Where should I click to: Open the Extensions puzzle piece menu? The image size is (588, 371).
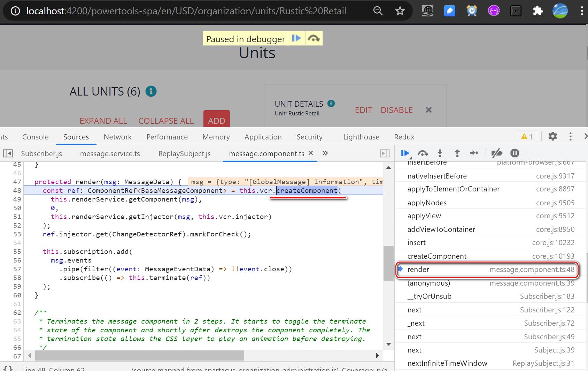[538, 11]
